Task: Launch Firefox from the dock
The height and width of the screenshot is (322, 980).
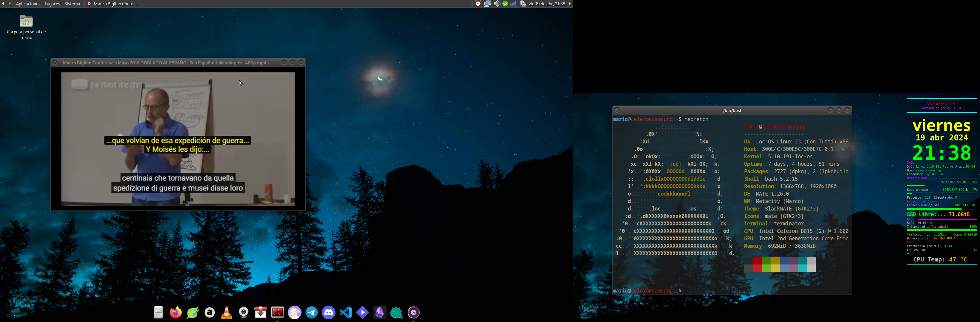Action: (175, 312)
